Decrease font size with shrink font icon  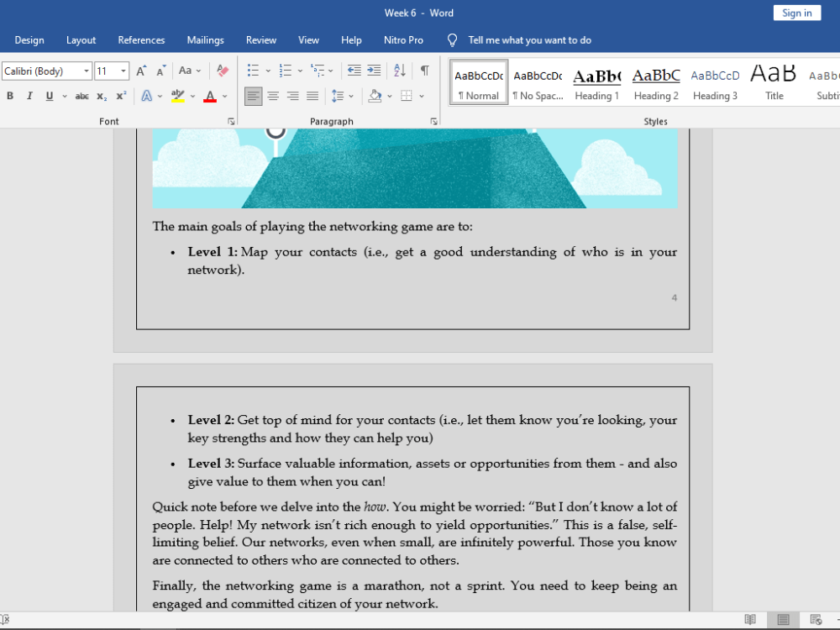(161, 71)
